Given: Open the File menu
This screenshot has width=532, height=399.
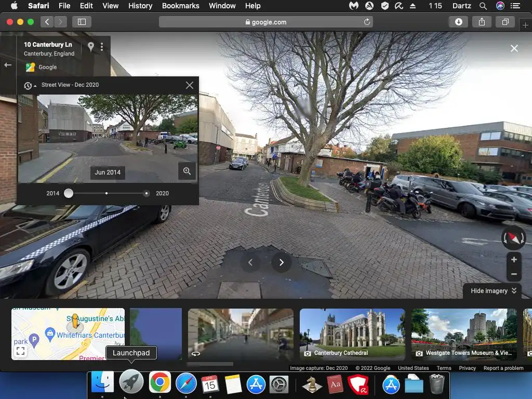Looking at the screenshot, I should (64, 6).
